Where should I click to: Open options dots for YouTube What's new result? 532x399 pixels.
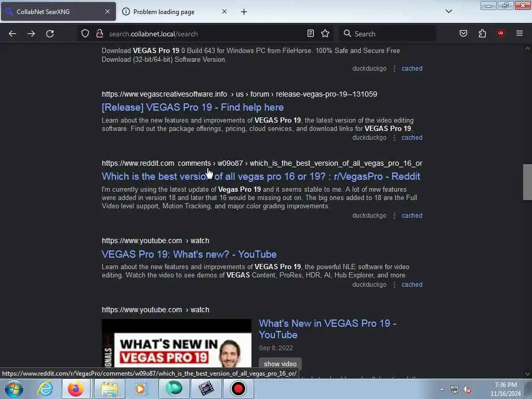coord(394,285)
